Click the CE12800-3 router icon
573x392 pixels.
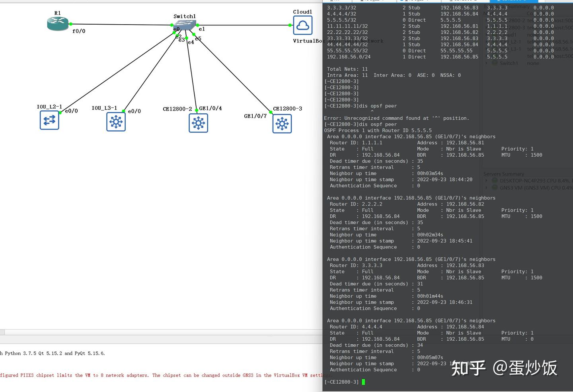tap(282, 124)
